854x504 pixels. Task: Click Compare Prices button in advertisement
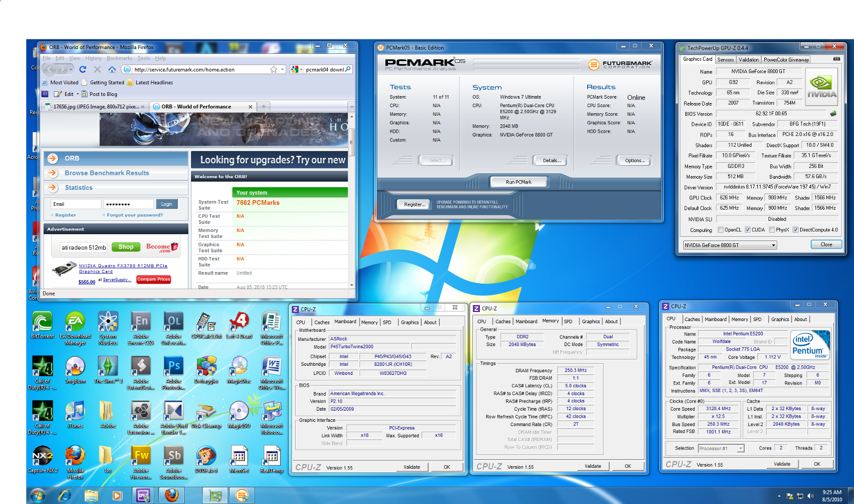[x=154, y=279]
